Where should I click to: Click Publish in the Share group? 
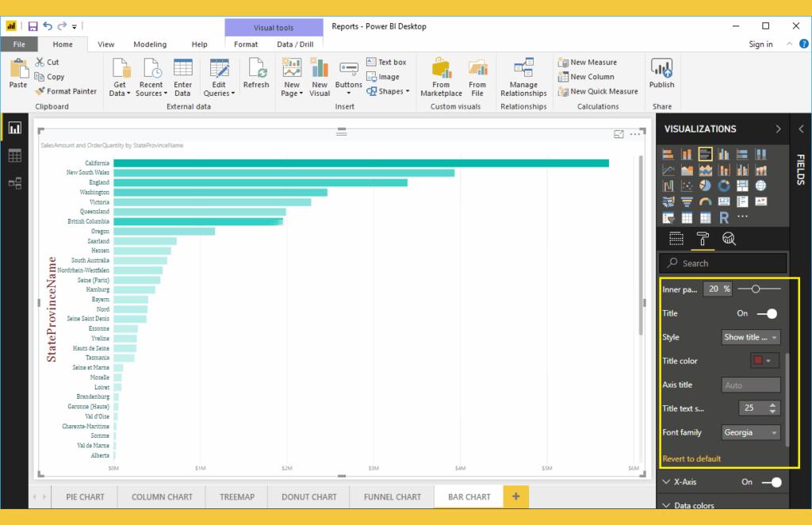pos(661,76)
